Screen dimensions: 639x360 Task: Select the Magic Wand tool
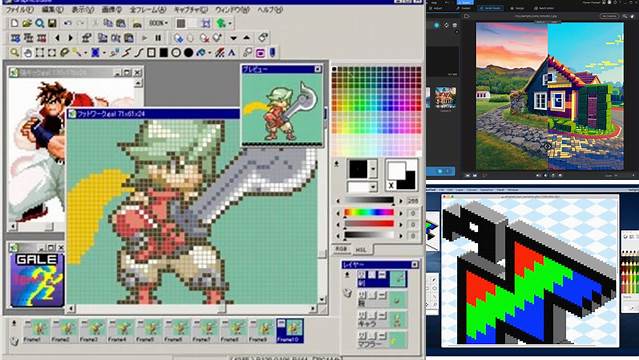(x=76, y=53)
